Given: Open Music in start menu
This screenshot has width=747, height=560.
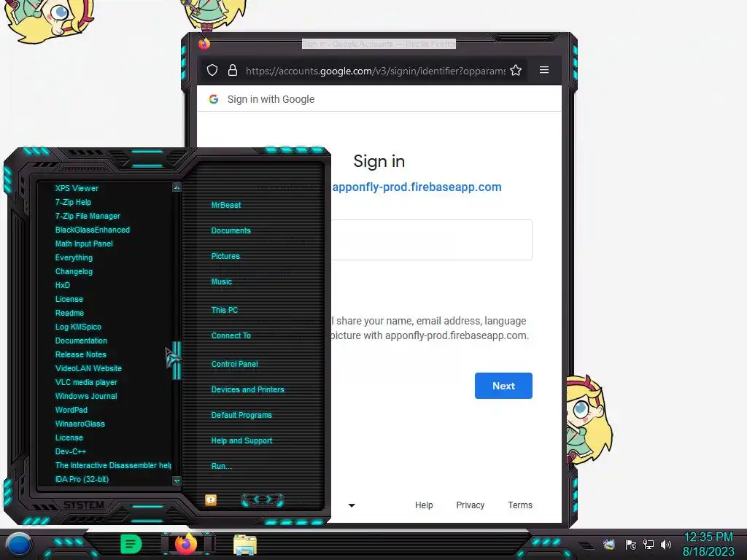Looking at the screenshot, I should pyautogui.click(x=222, y=281).
